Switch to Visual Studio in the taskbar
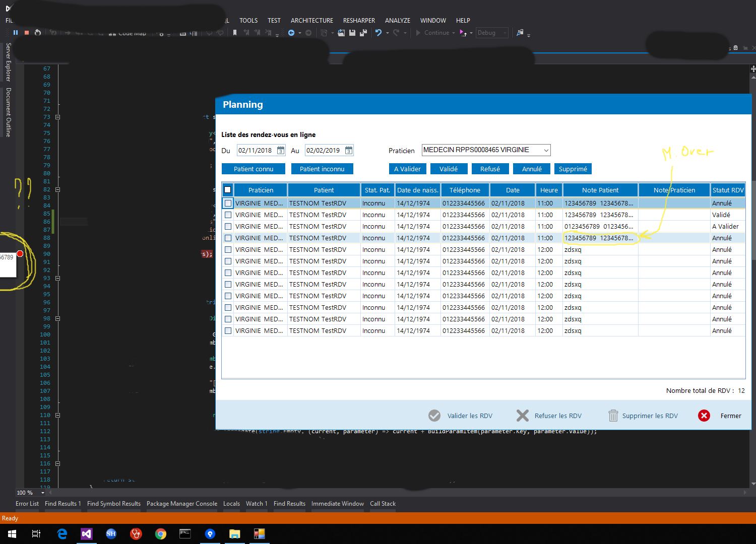 (x=86, y=534)
